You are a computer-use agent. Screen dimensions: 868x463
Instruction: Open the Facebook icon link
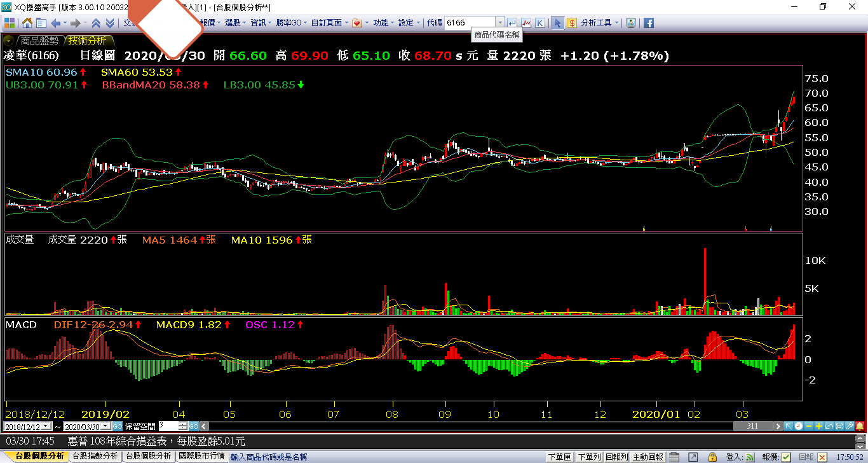649,23
